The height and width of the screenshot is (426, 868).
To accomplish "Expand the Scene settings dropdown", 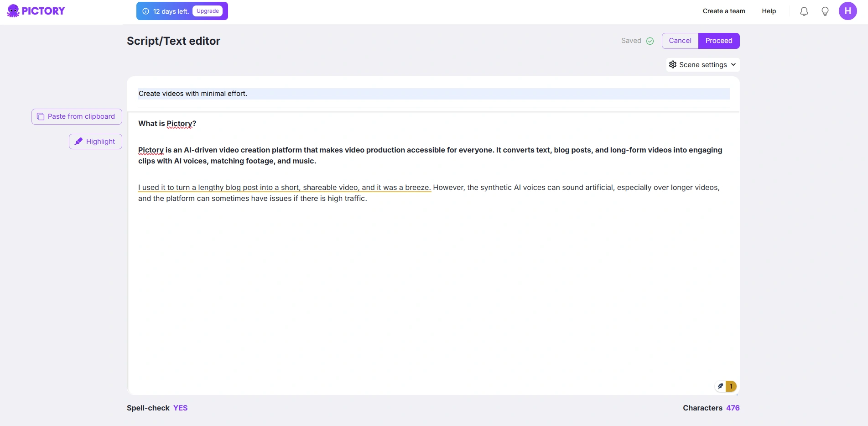I will click(702, 65).
